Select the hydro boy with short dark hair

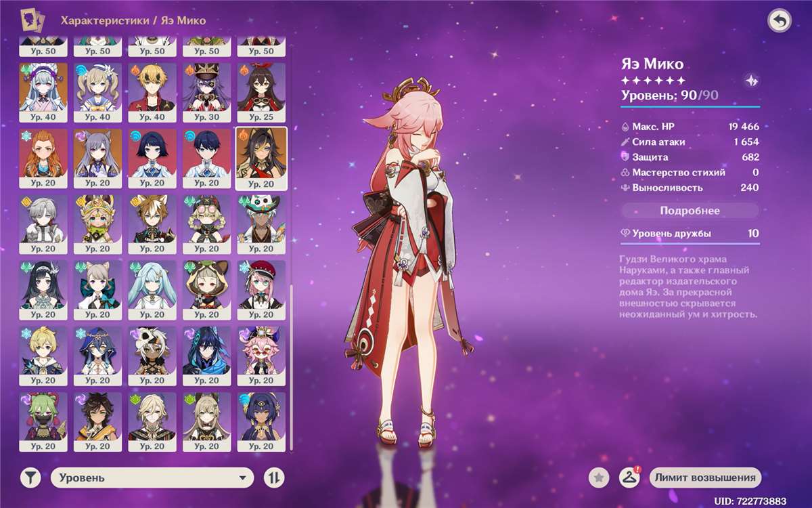(206, 159)
